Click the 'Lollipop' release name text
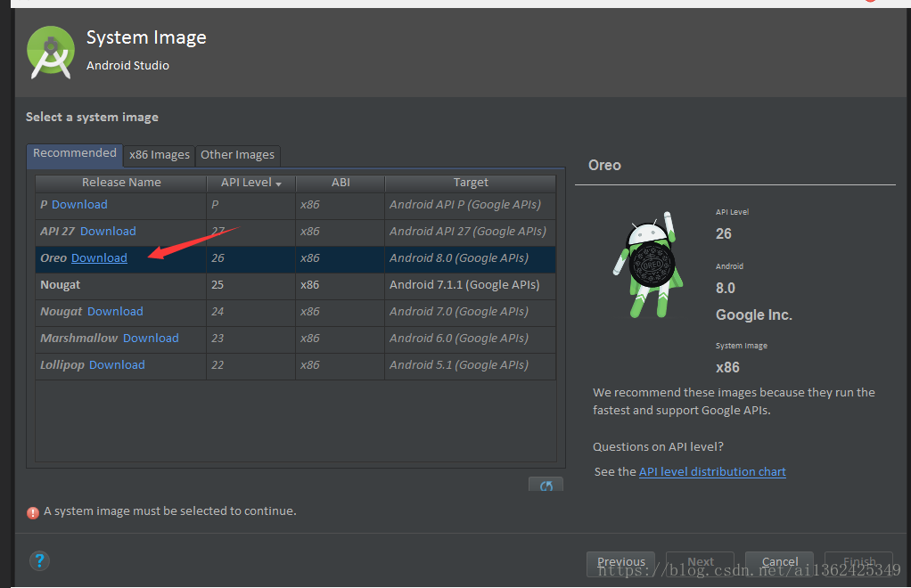The image size is (911, 588). point(62,365)
